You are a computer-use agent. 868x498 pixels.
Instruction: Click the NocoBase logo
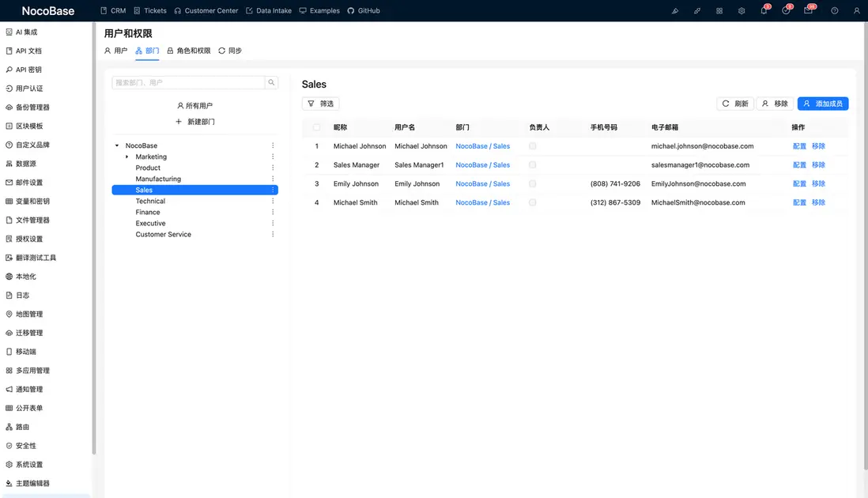point(48,10)
